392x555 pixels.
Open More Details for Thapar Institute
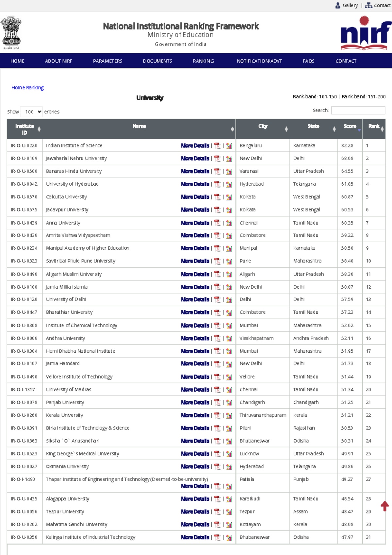[x=195, y=486]
